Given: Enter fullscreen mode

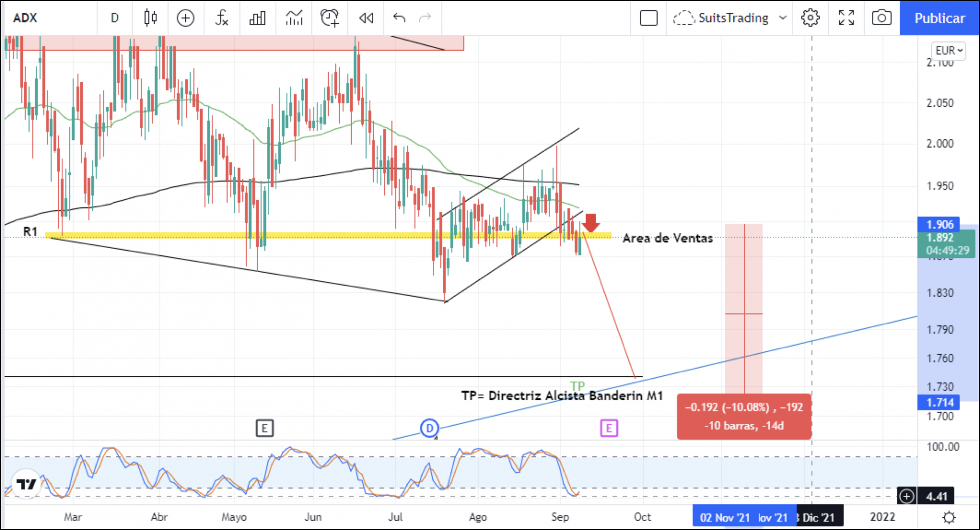Looking at the screenshot, I should (x=846, y=18).
